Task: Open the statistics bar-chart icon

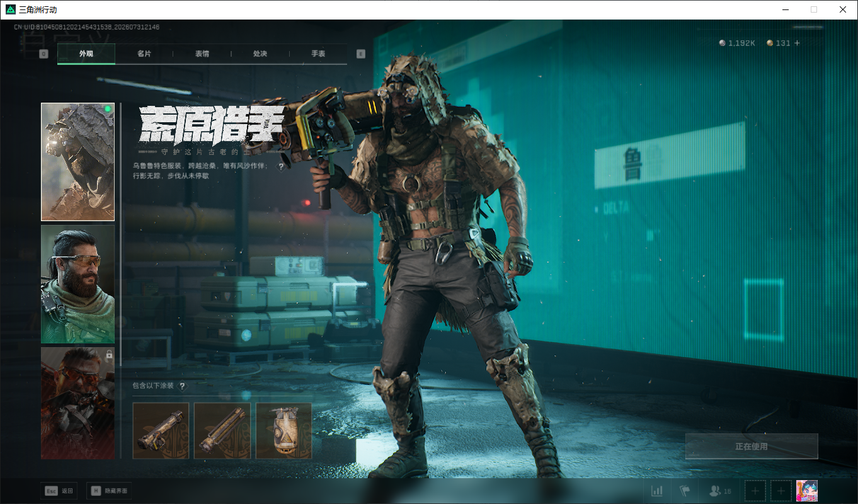Action: (657, 491)
